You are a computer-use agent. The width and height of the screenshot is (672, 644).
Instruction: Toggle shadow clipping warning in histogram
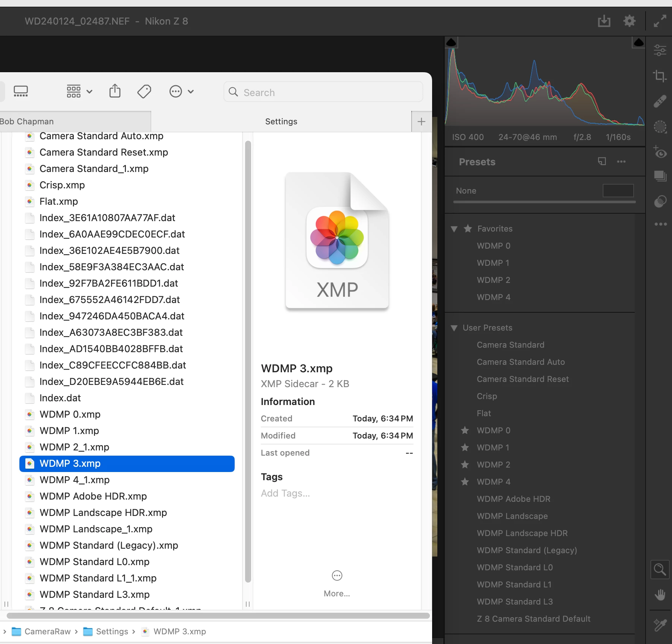point(451,42)
